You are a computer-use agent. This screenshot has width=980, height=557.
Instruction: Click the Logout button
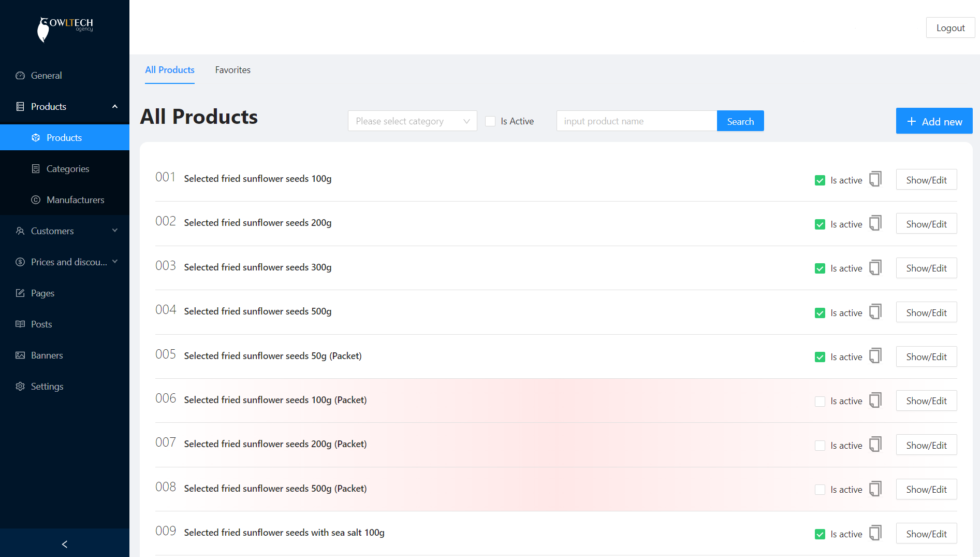950,28
